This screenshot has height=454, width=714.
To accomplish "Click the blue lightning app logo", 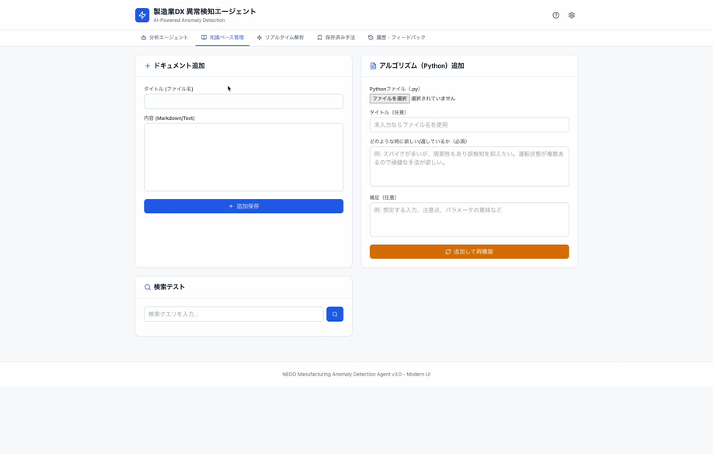I will (x=142, y=15).
